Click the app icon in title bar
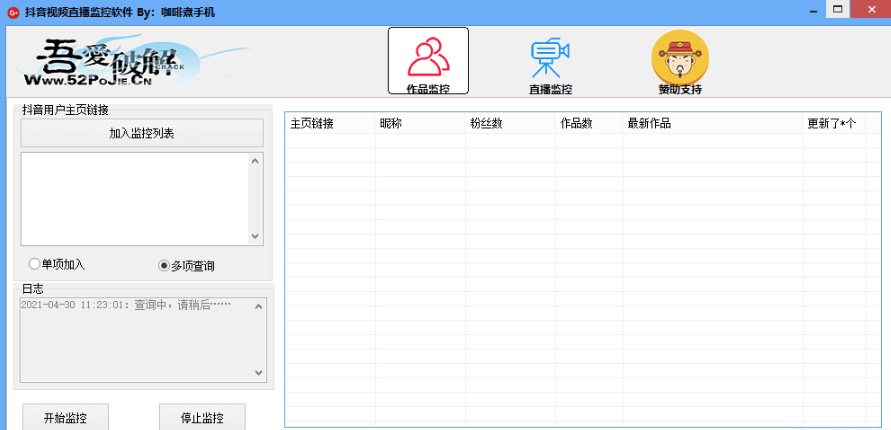 (12, 11)
